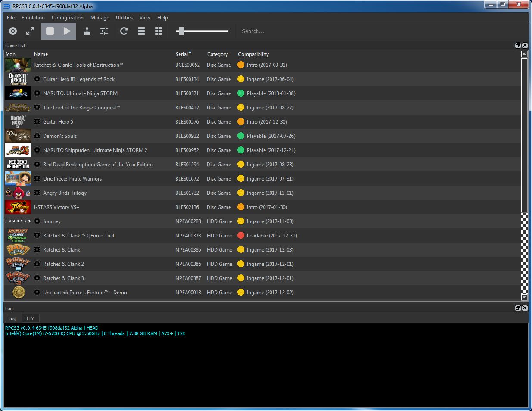
Task: Click the Red Dead Redemption game thumbnail
Action: pyautogui.click(x=18, y=165)
